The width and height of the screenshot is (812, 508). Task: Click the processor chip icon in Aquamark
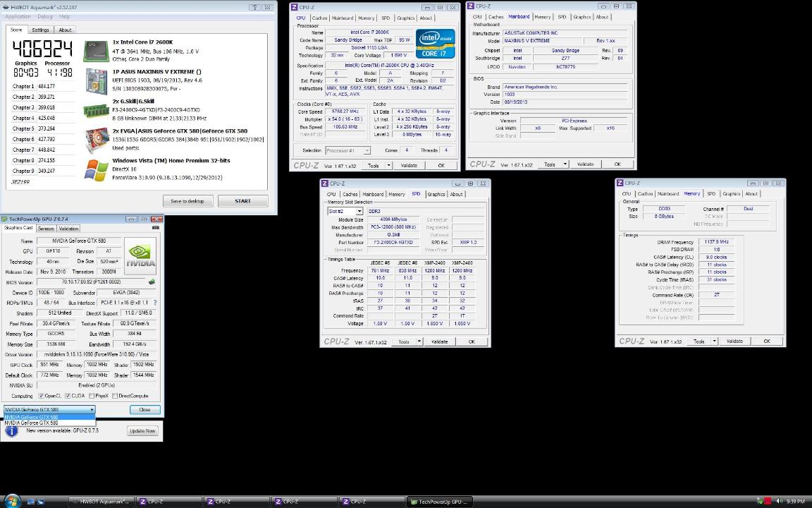click(96, 51)
